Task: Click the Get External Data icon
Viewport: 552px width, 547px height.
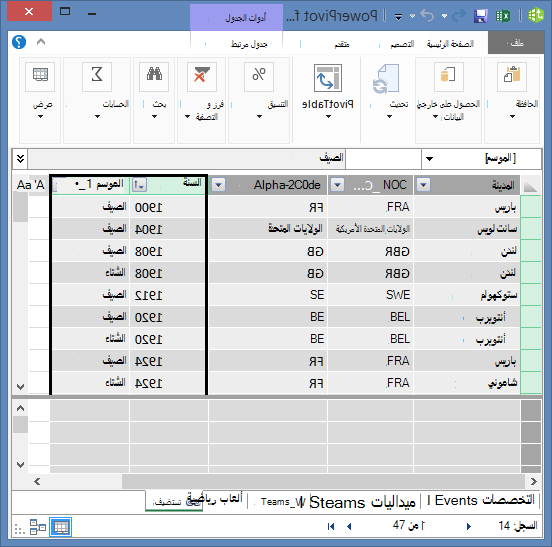Action: 448,76
